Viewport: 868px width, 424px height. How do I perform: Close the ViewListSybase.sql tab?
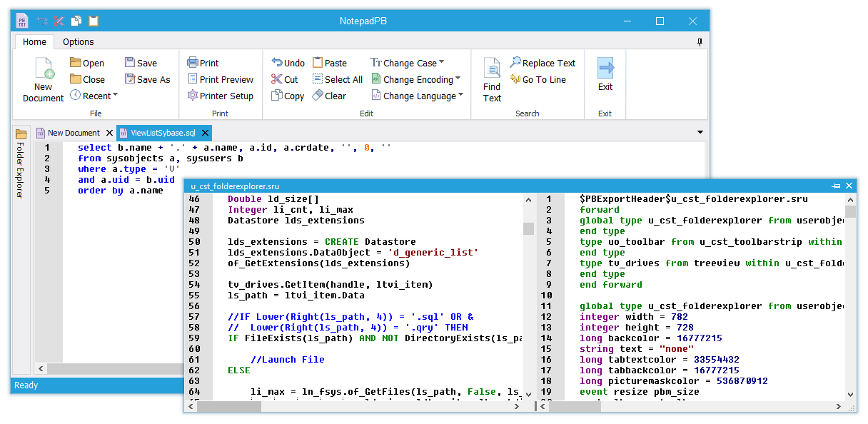point(205,133)
